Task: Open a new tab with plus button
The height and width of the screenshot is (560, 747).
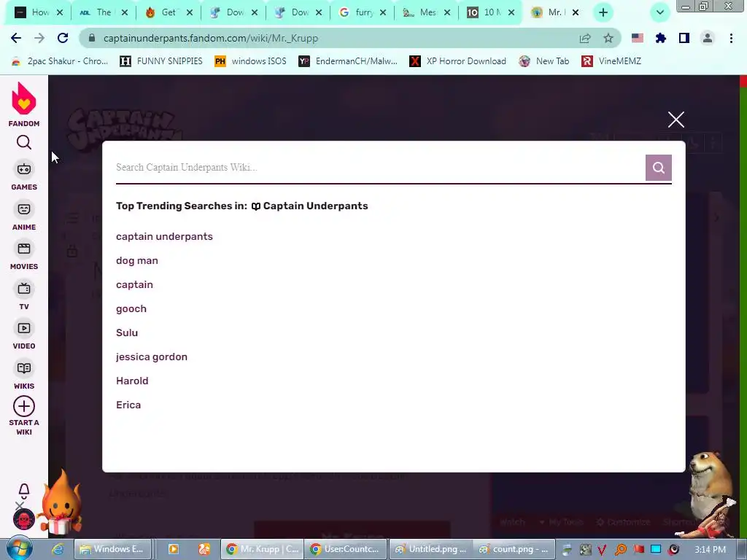Action: pos(603,13)
